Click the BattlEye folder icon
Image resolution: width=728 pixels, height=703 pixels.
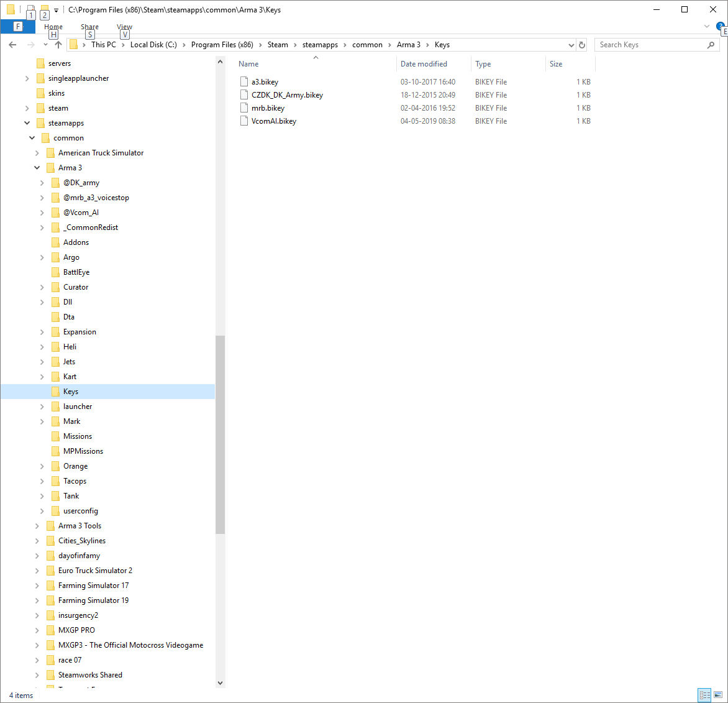coord(55,272)
